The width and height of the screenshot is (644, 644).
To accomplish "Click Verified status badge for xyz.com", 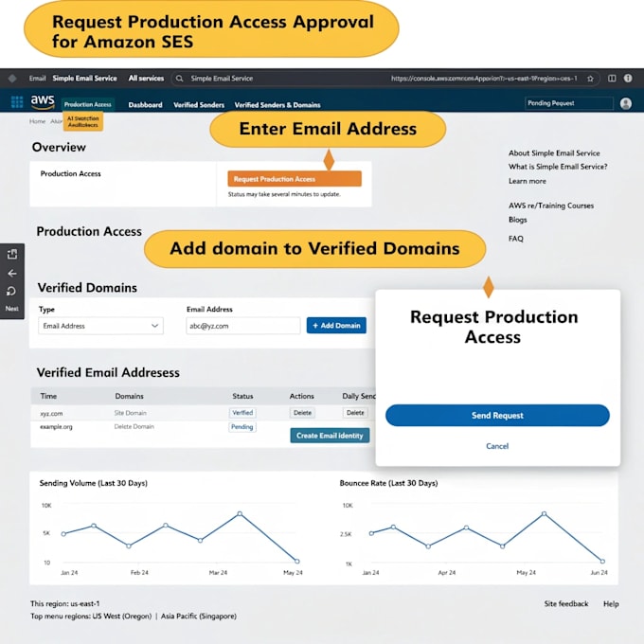I will pos(242,413).
